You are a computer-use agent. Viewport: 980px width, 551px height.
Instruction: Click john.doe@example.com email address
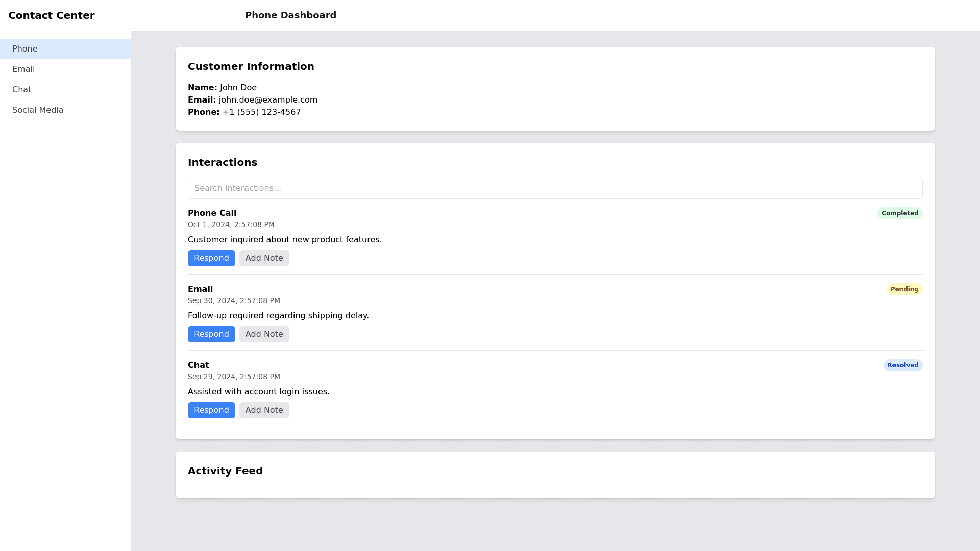point(268,100)
